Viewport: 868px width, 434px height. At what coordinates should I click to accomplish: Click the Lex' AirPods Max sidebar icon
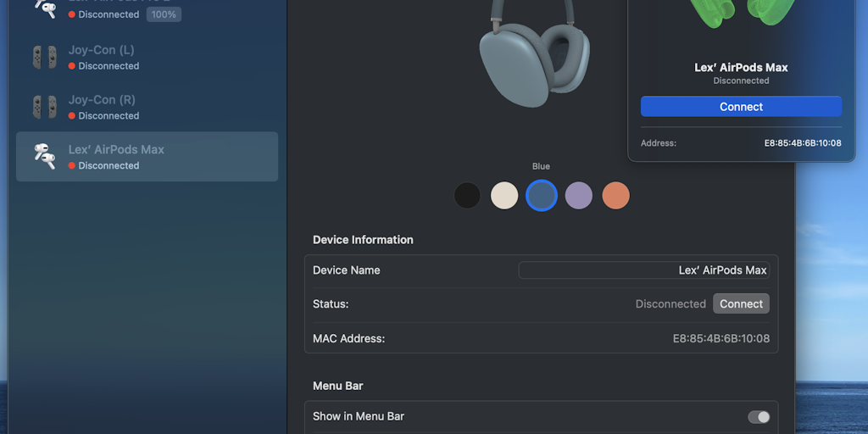pyautogui.click(x=44, y=156)
